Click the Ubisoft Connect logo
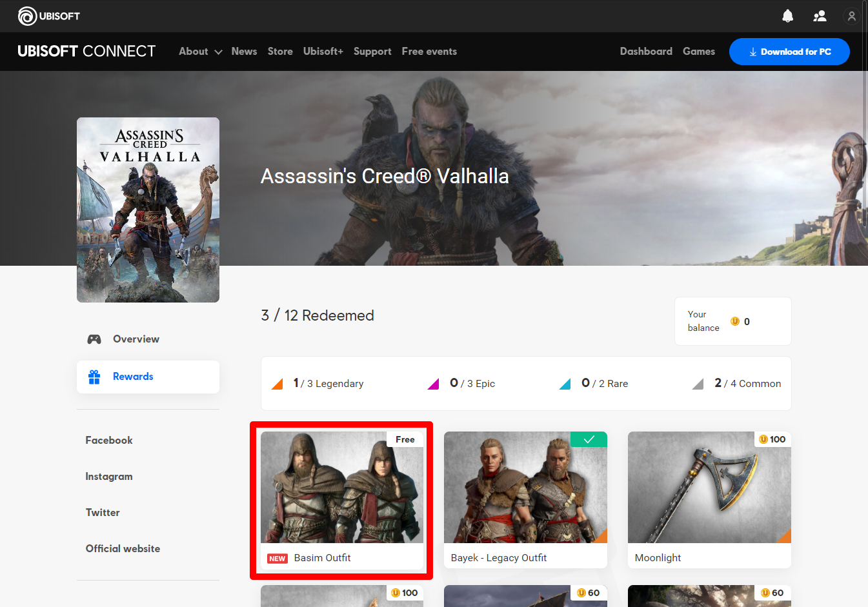The image size is (868, 607). (86, 51)
